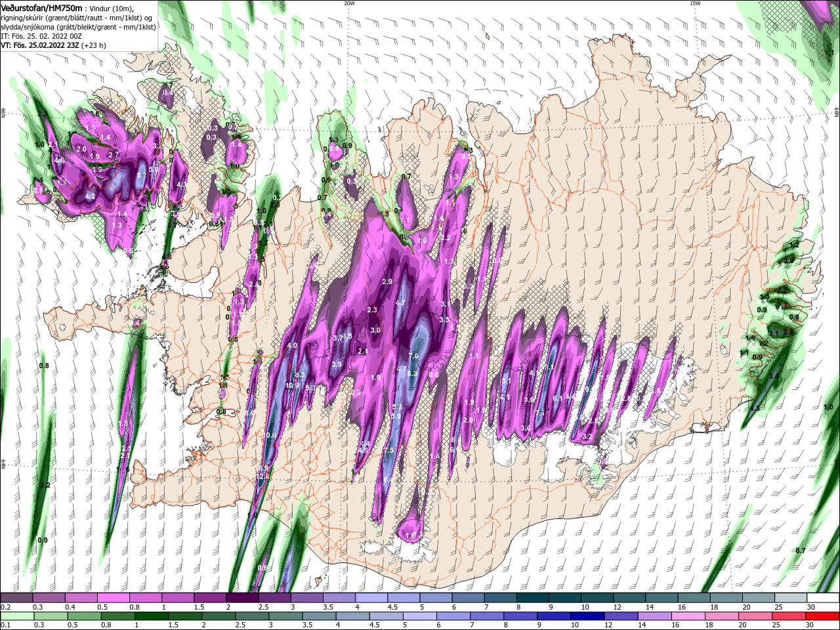Click the 20W longitude label at the top
The image size is (840, 630).
click(349, 3)
